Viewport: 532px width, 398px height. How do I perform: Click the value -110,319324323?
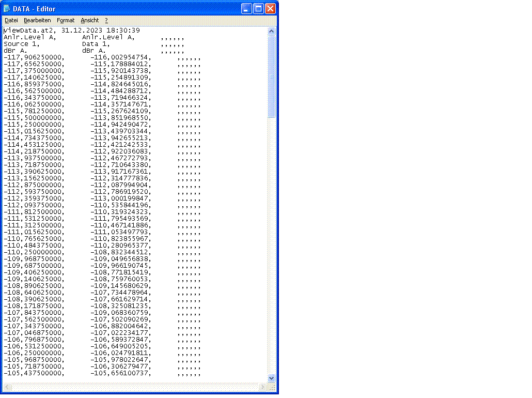[x=120, y=212]
